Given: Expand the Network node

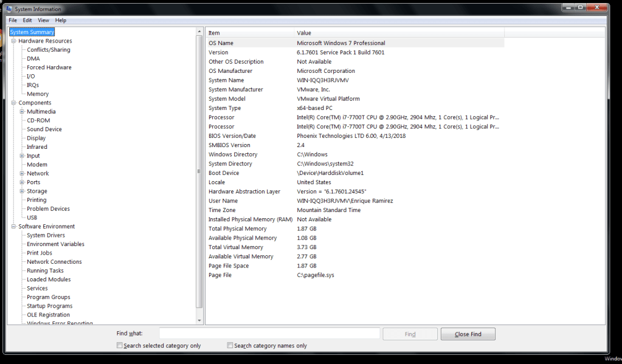Looking at the screenshot, I should click(x=22, y=173).
